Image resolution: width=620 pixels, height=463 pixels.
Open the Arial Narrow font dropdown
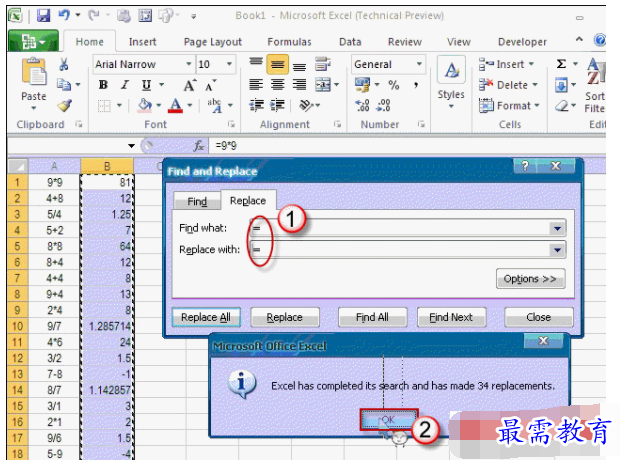pyautogui.click(x=189, y=64)
